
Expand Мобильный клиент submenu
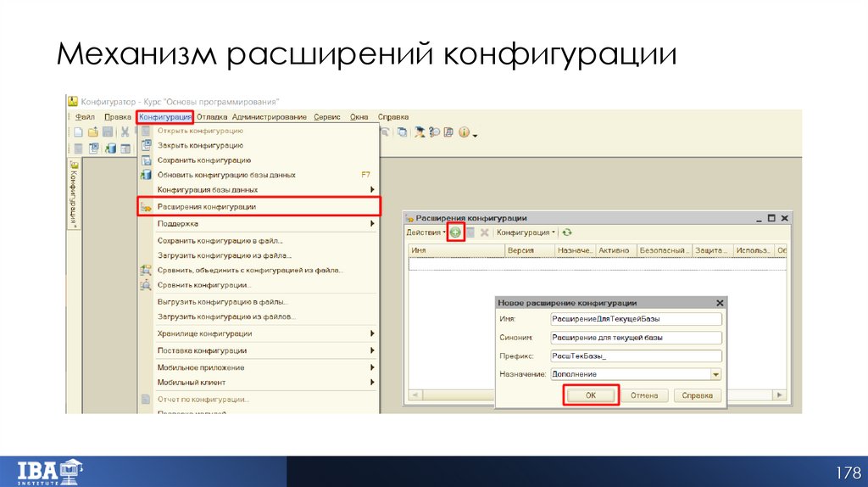click(258, 383)
